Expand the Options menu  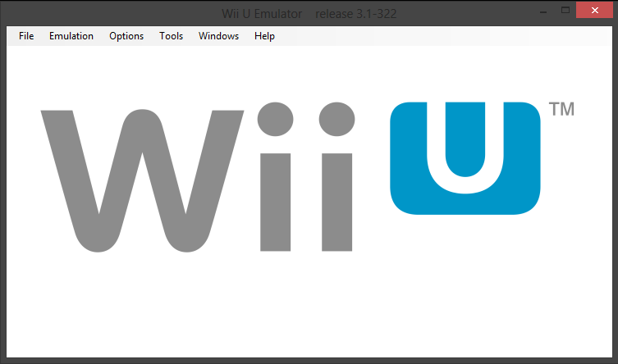126,36
